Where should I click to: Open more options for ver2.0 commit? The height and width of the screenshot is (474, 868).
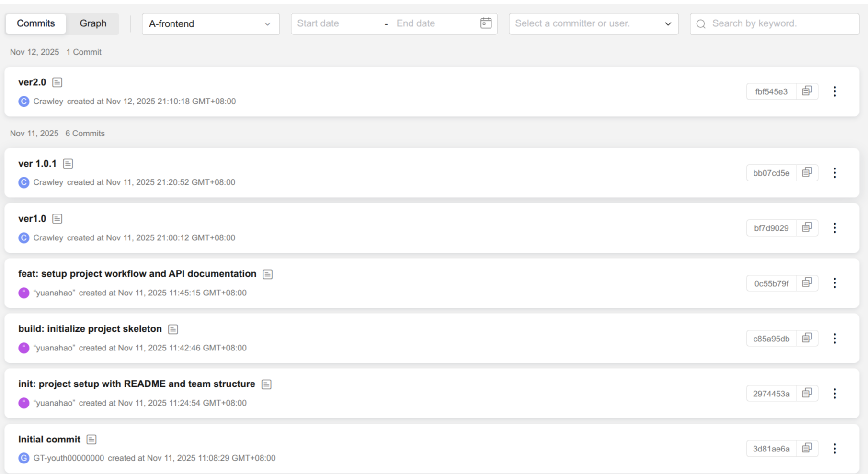pyautogui.click(x=835, y=91)
